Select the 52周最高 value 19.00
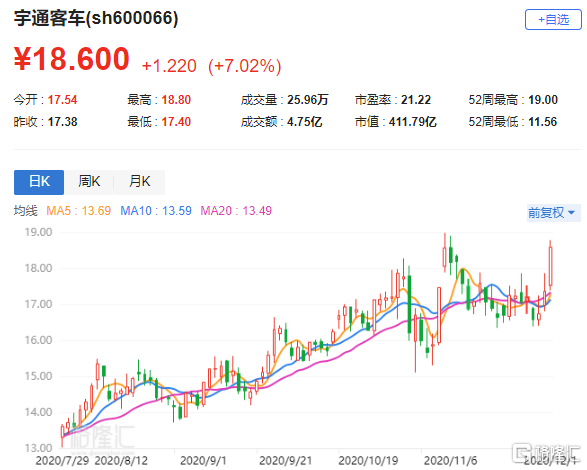This screenshot has width=587, height=470. coord(543,100)
